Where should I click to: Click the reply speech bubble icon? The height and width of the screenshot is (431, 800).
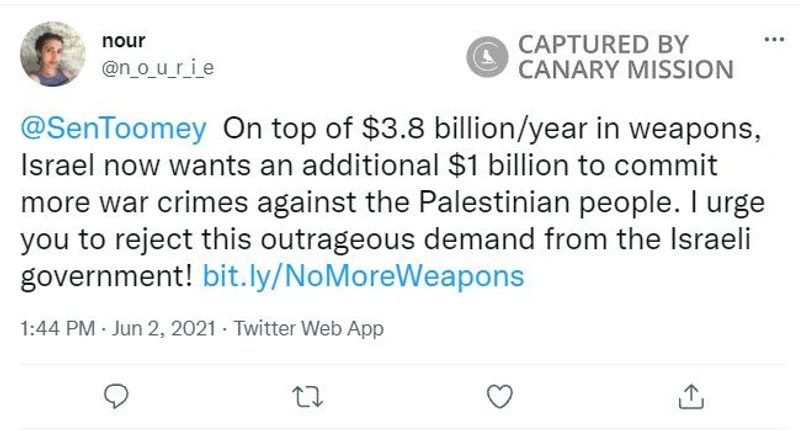pos(118,396)
